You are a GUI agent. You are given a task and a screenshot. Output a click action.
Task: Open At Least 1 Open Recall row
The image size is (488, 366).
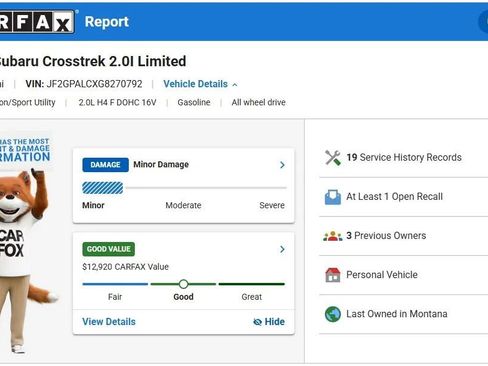(404, 197)
